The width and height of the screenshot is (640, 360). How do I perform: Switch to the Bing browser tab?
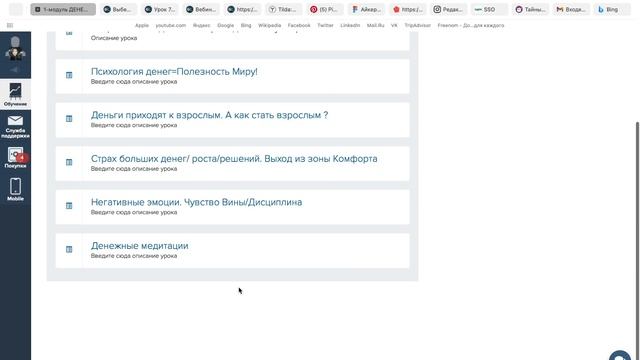click(x=611, y=9)
